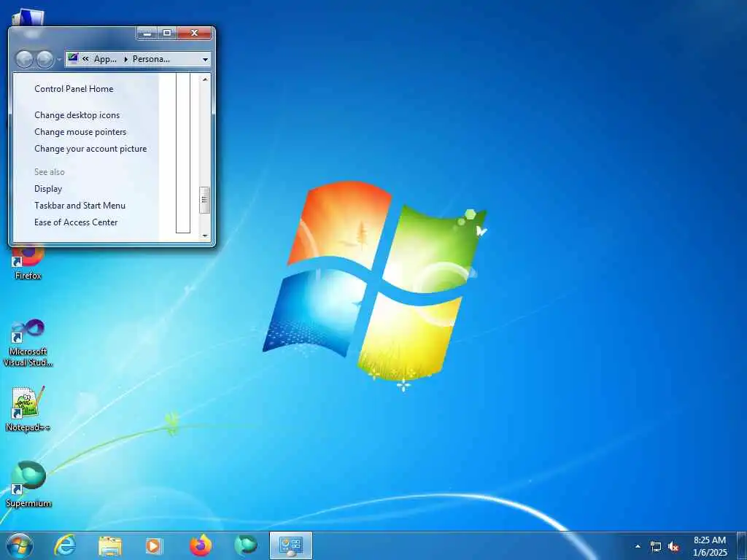Open the Control Panel Home link
Viewport: 747px width, 560px height.
[x=74, y=88]
